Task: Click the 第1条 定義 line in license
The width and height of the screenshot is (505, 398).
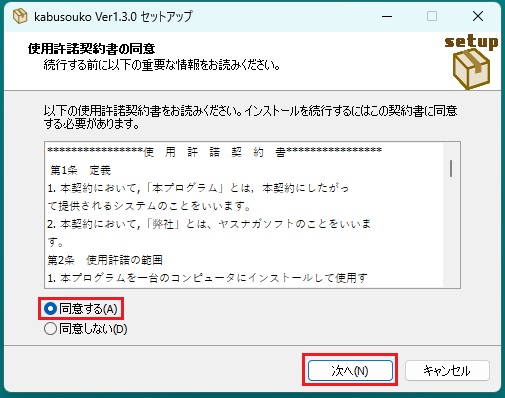Action: pos(80,170)
